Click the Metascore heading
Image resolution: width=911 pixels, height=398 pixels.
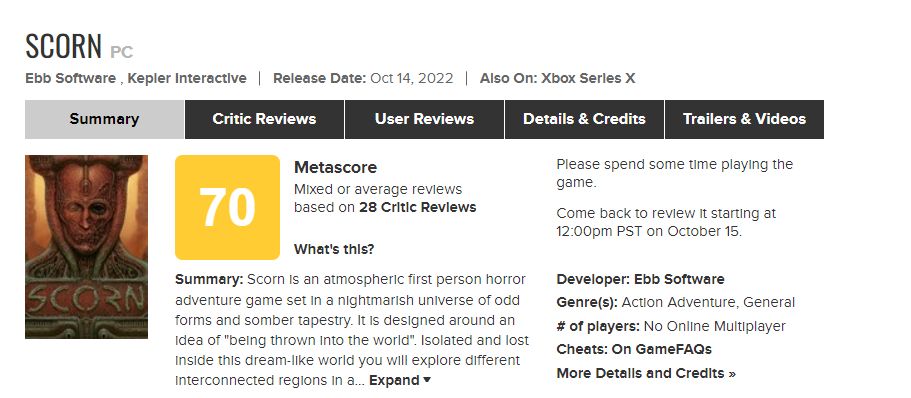tap(335, 167)
